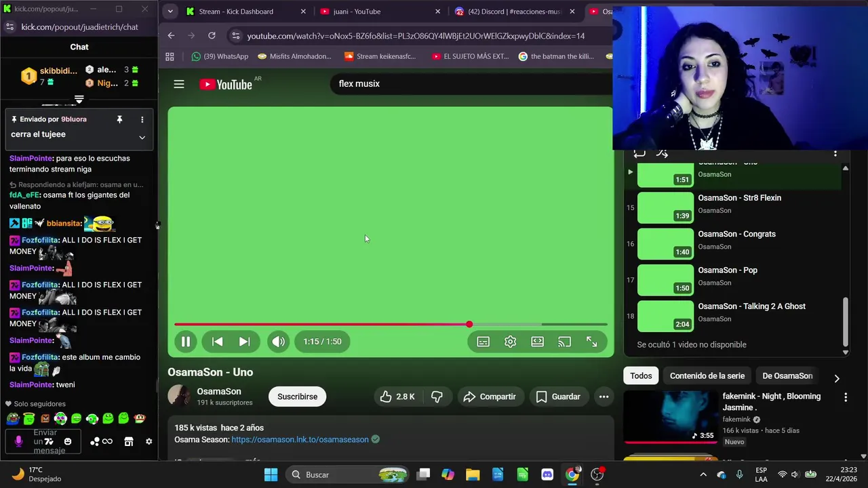Image resolution: width=868 pixels, height=488 pixels.
Task: Dislike the OsamaSon - Uno video
Action: point(437,396)
